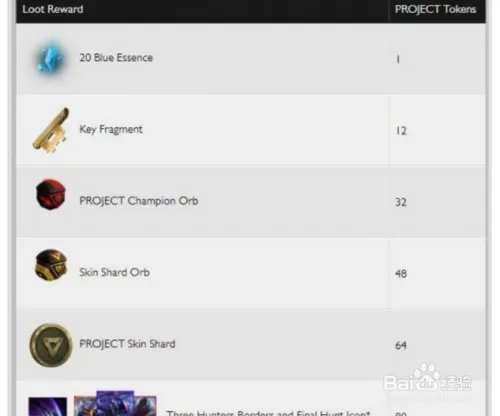Viewport: 500px width, 416px height.
Task: Click the PROJECT Skin Shard coin icon
Action: (51, 345)
